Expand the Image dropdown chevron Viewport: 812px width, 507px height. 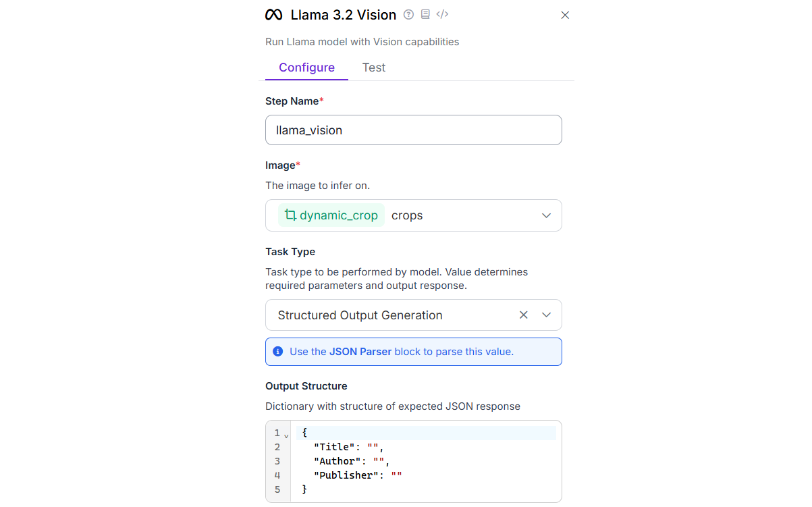click(x=547, y=215)
